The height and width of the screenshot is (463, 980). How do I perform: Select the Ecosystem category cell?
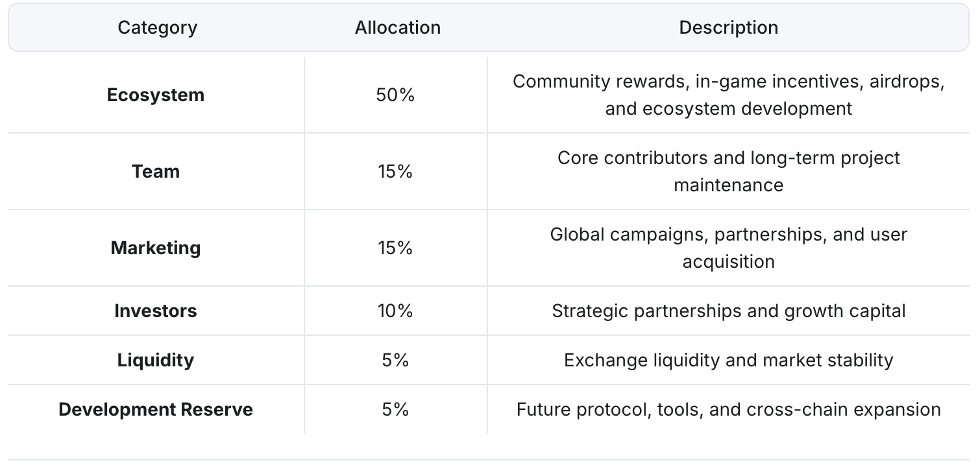[x=156, y=95]
